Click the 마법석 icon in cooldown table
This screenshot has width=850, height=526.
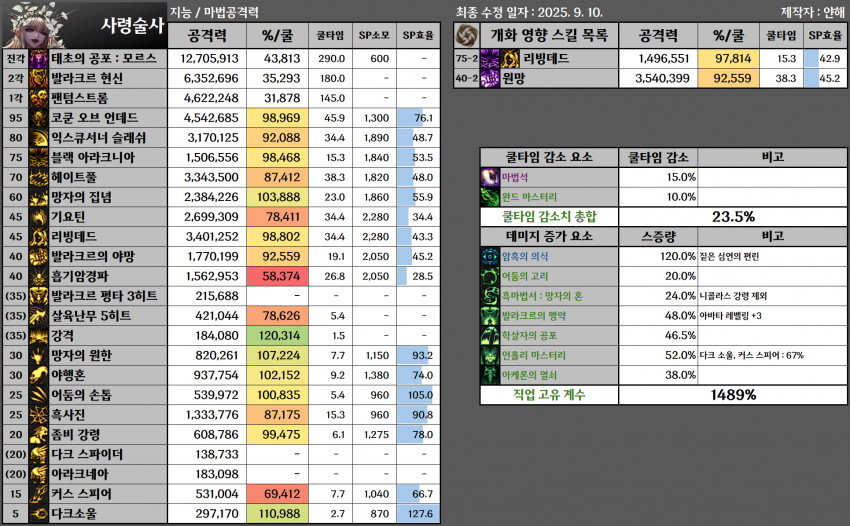[x=491, y=177]
